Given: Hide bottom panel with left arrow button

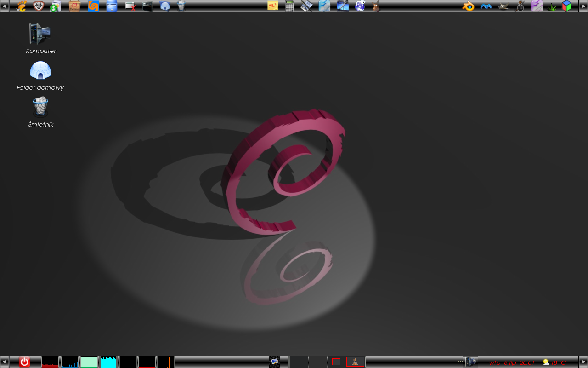Looking at the screenshot, I should (x=5, y=362).
